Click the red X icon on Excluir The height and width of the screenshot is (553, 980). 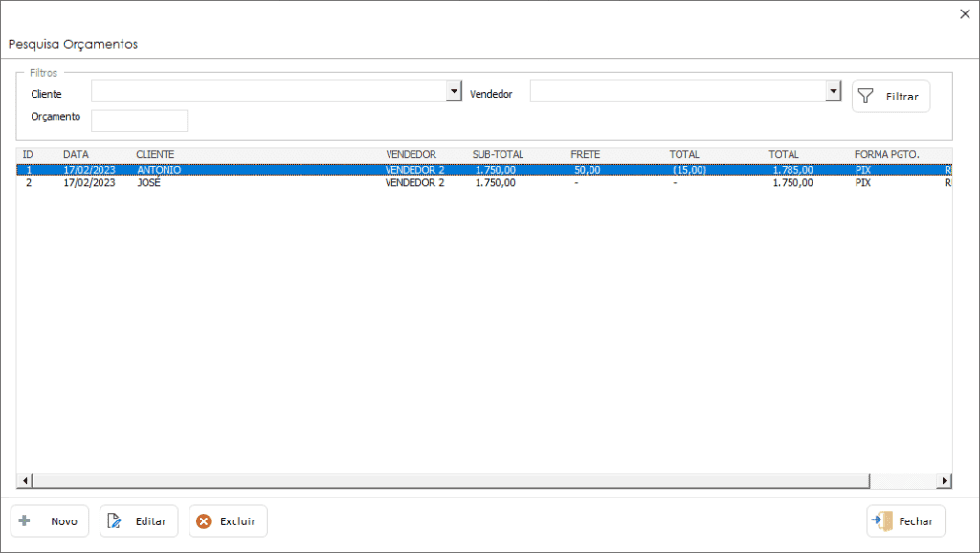204,520
